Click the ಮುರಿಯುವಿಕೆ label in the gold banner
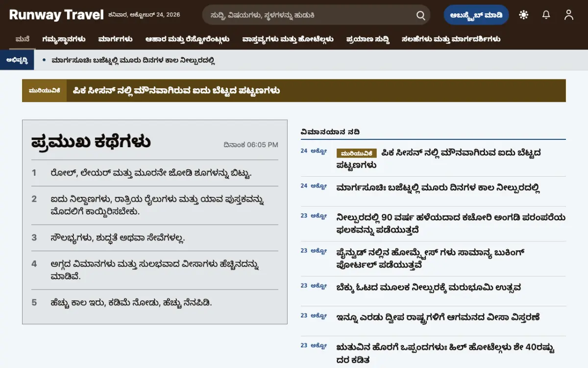This screenshot has height=368, width=588. point(45,91)
